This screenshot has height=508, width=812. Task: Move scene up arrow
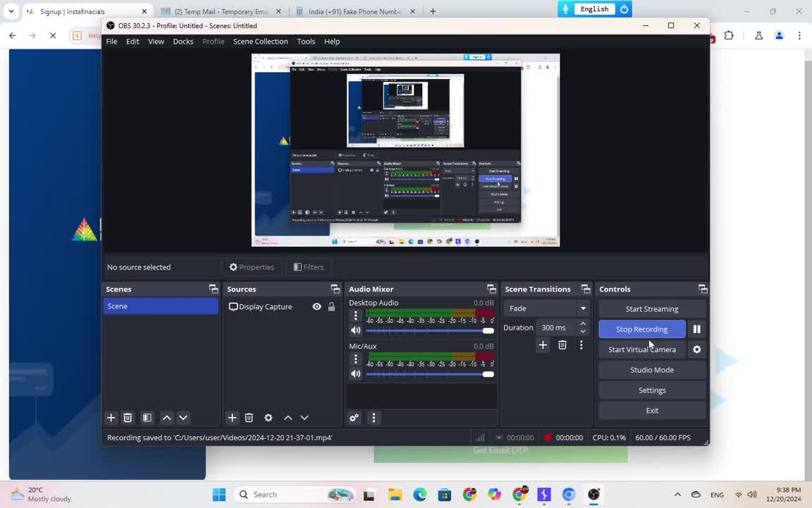[167, 418]
